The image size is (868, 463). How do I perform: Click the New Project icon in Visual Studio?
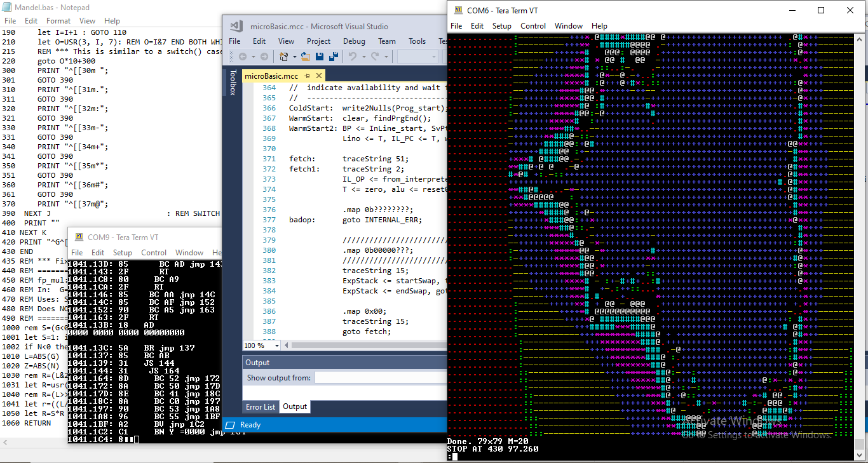(283, 57)
